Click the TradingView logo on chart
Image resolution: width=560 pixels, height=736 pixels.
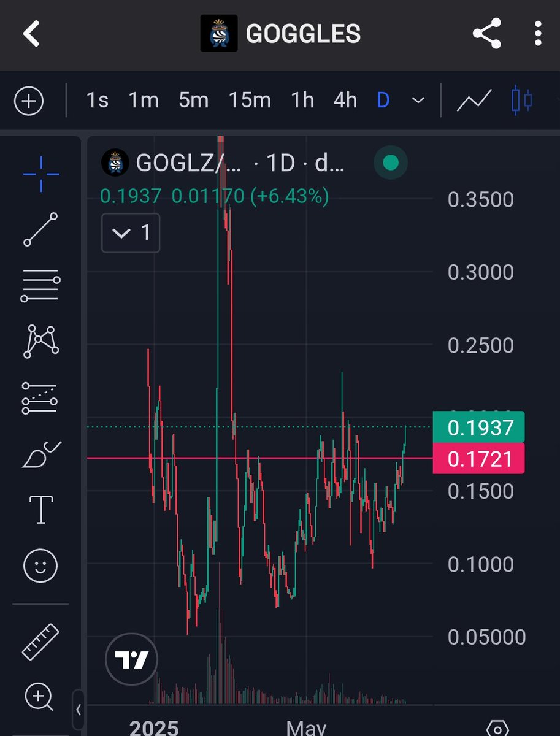click(x=131, y=660)
